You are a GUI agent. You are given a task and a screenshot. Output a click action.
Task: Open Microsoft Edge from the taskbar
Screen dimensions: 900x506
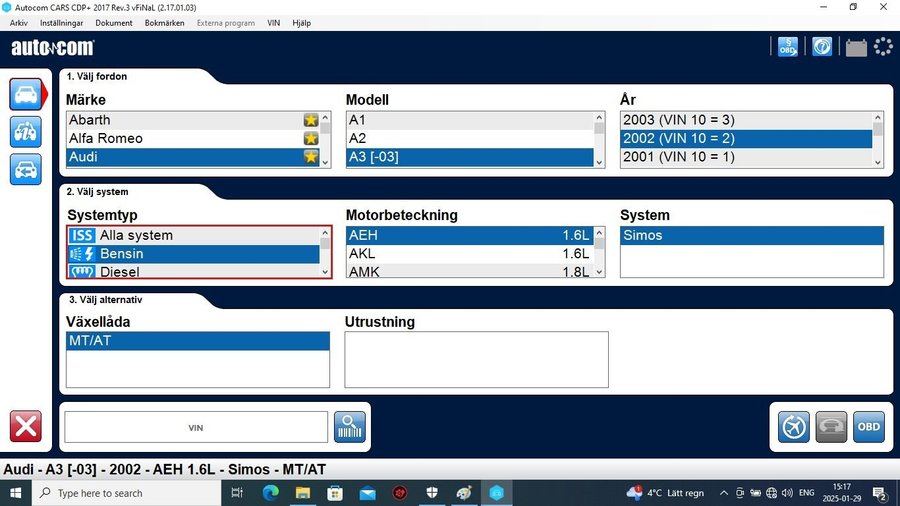[x=270, y=493]
